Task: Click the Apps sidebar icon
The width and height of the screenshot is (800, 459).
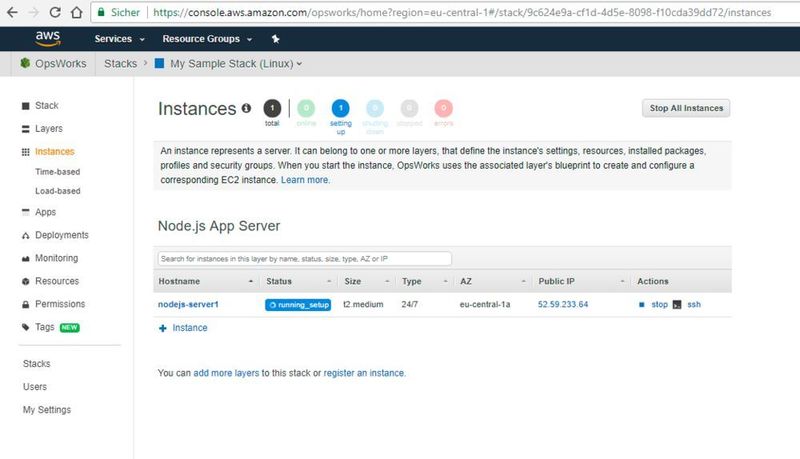Action: (x=26, y=212)
